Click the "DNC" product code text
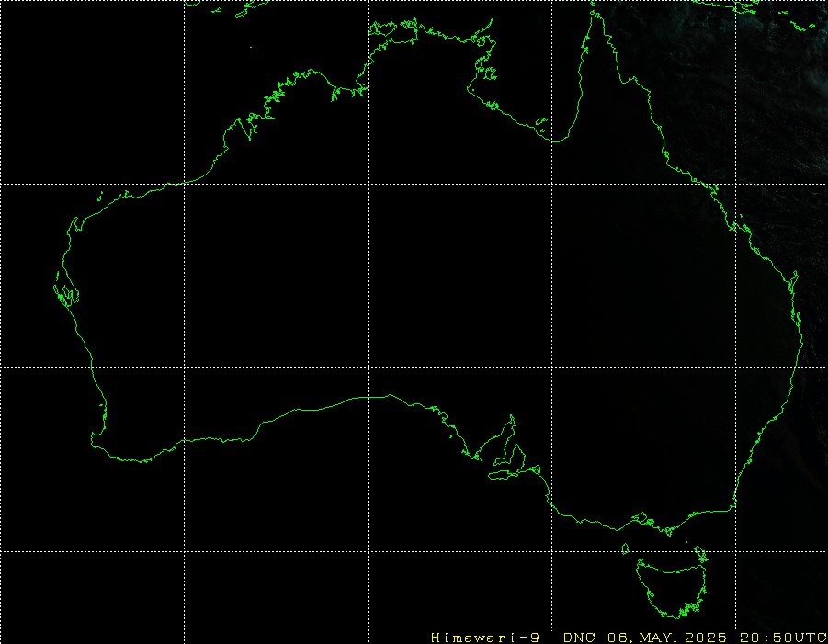828x644 pixels. [x=579, y=638]
